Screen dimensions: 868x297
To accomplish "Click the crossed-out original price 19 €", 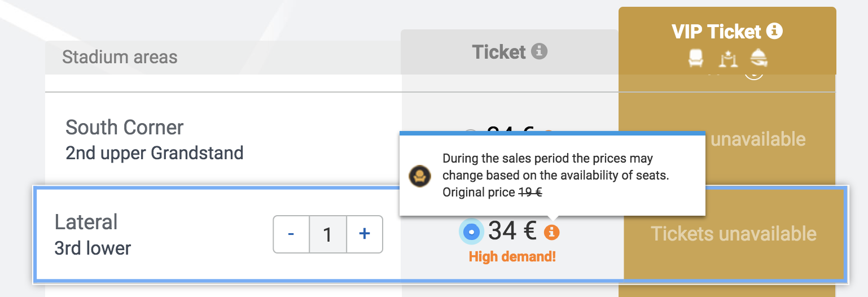I will click(x=531, y=192).
